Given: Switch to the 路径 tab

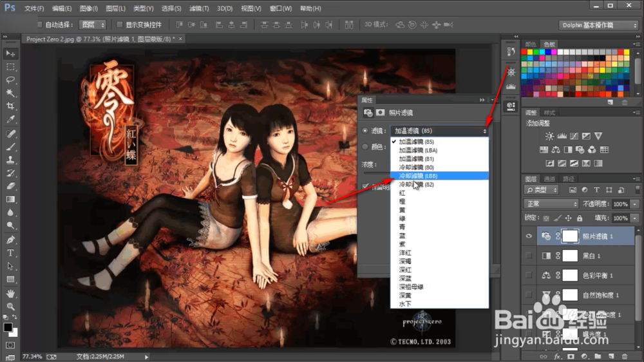Looking at the screenshot, I should [x=569, y=178].
